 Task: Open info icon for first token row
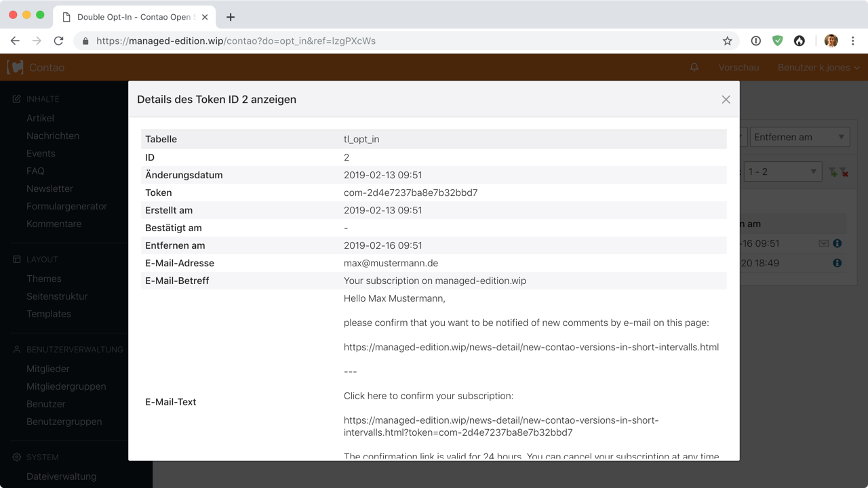tap(837, 243)
